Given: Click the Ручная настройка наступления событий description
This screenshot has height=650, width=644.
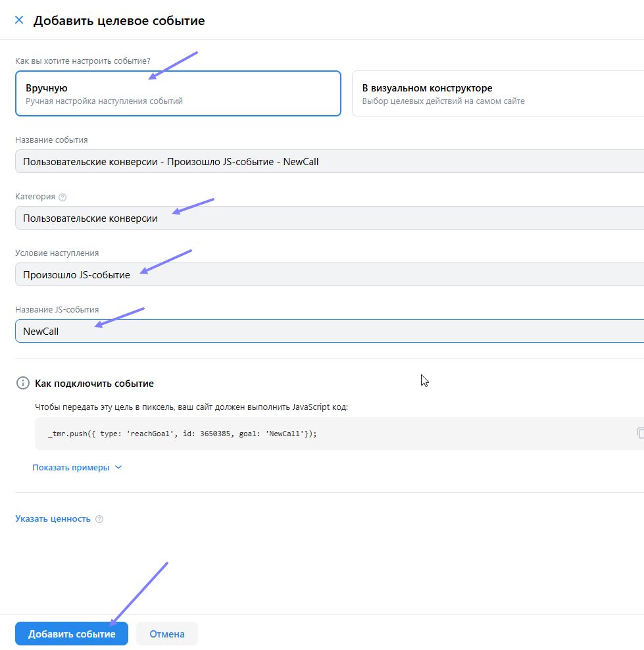Looking at the screenshot, I should tap(104, 101).
